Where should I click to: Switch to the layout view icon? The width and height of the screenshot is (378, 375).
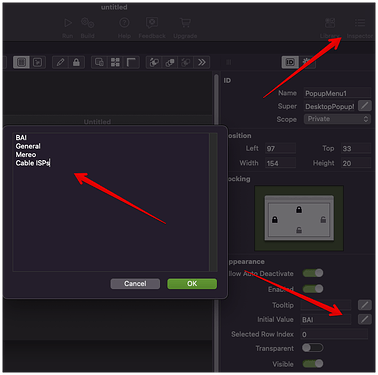click(21, 62)
